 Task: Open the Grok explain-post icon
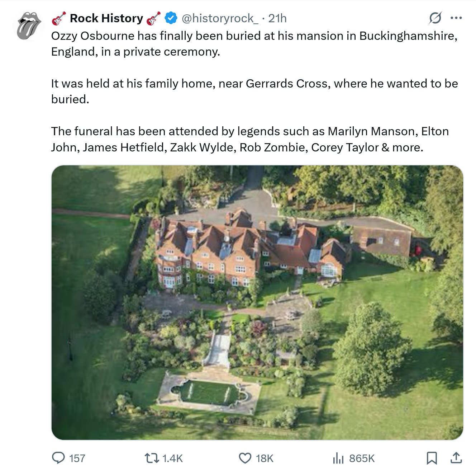point(435,18)
